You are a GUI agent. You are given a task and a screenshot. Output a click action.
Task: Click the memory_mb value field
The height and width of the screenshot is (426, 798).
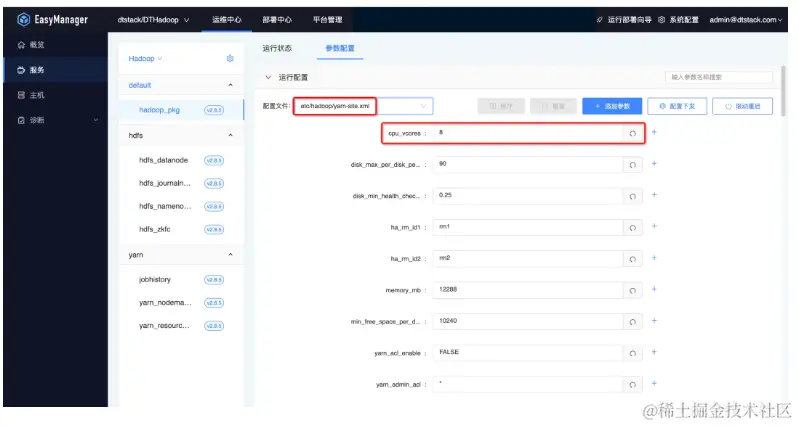coord(528,290)
